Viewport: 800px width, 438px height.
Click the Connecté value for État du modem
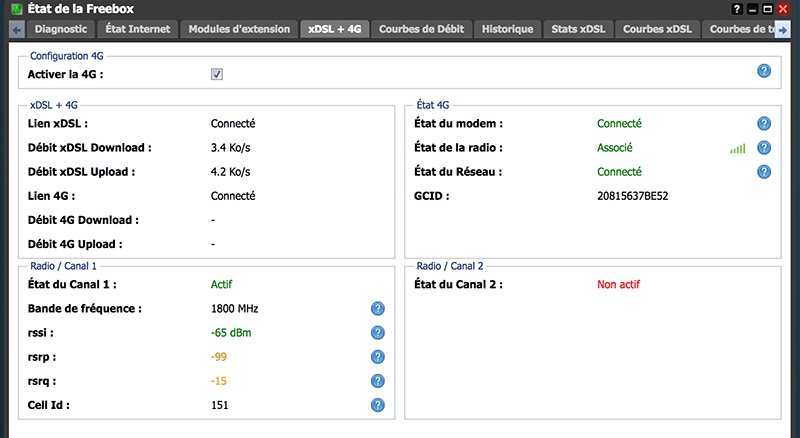[x=619, y=124]
